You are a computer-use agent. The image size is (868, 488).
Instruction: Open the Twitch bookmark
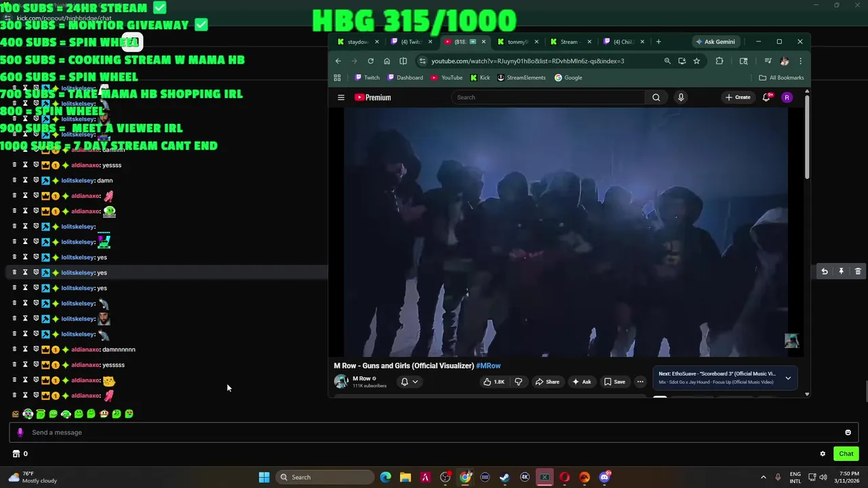(x=367, y=78)
